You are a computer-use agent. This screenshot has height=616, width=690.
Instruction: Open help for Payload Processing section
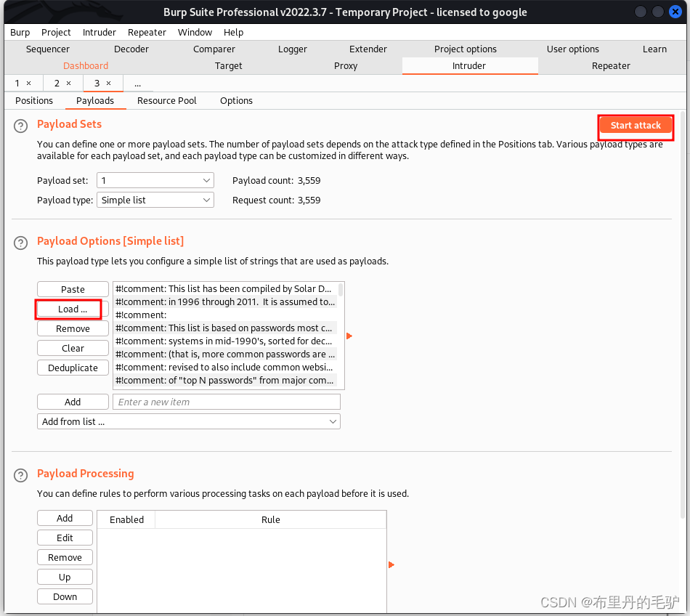tap(20, 475)
